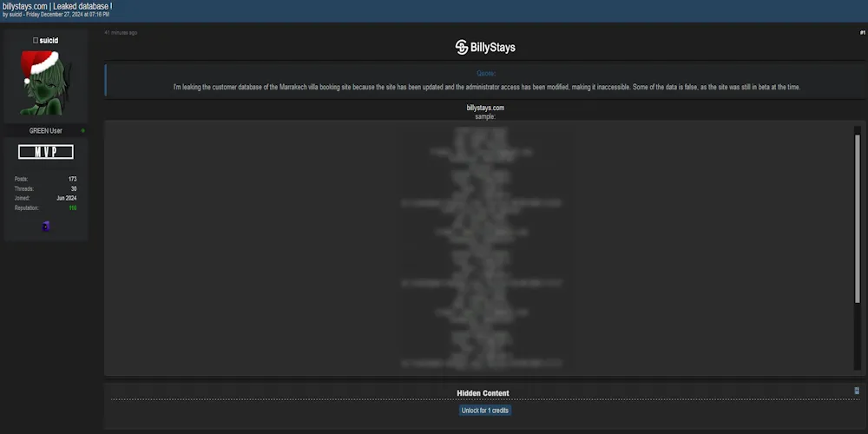Click the green online status dot

[83, 131]
